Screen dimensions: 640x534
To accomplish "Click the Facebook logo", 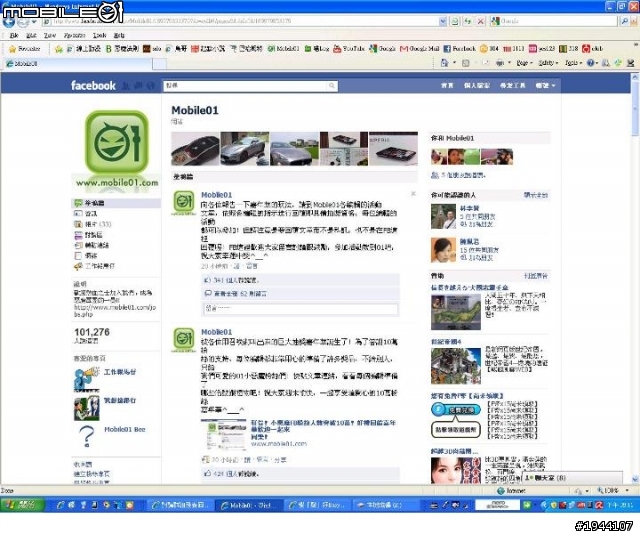I will pyautogui.click(x=93, y=85).
